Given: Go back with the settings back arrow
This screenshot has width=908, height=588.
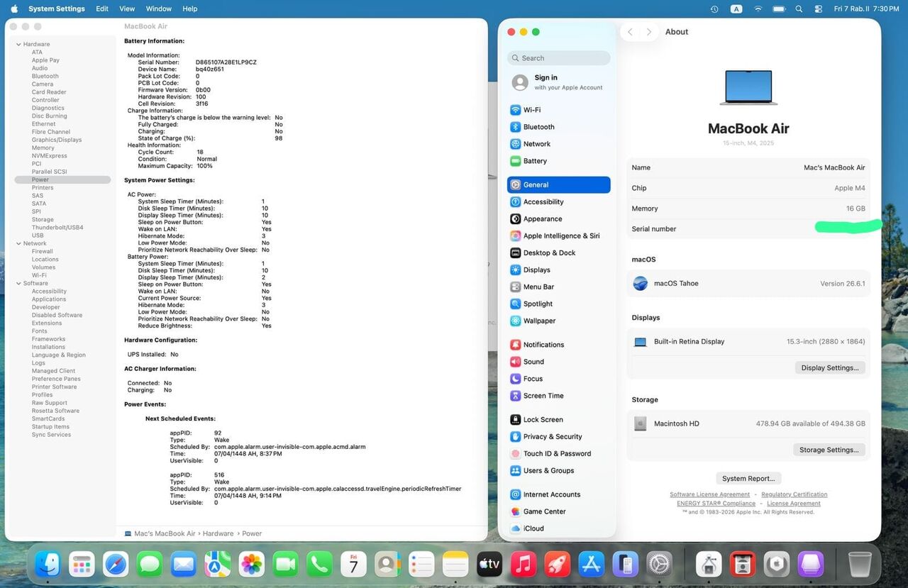Looking at the screenshot, I should coord(630,32).
